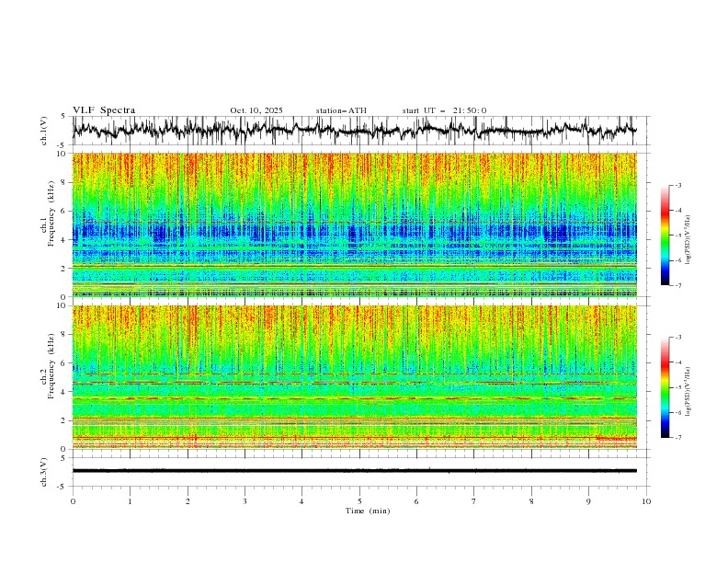Click ch.2 colorbar 'log(PSD)(V²/Hz)' label
Screen dimensions: 728x563
pos(688,391)
